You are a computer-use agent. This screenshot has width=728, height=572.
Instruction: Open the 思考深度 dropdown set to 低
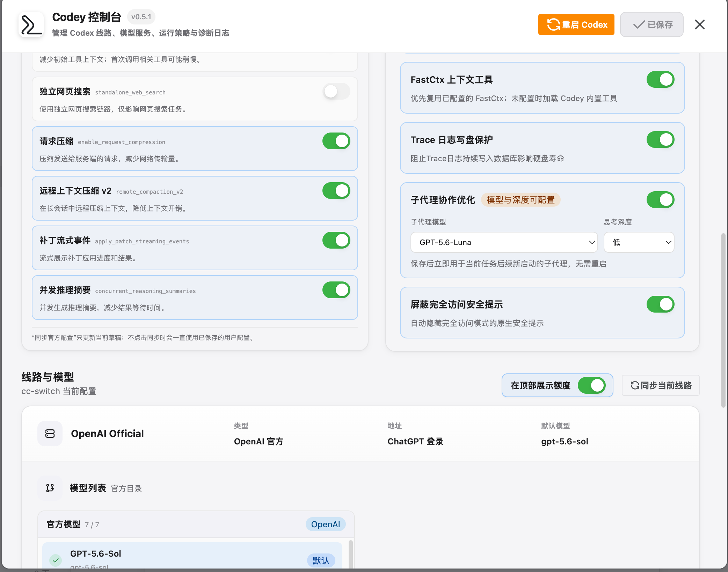[x=639, y=242]
